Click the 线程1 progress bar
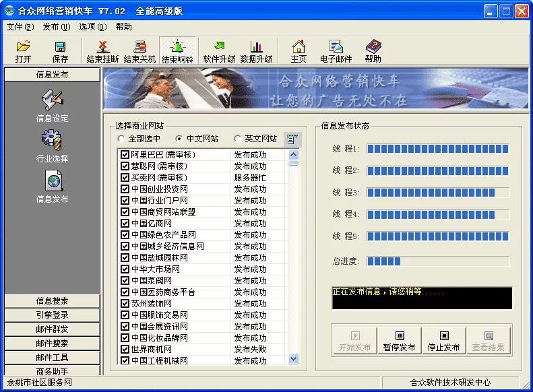Viewport: 533px width, 392px height. [438, 149]
